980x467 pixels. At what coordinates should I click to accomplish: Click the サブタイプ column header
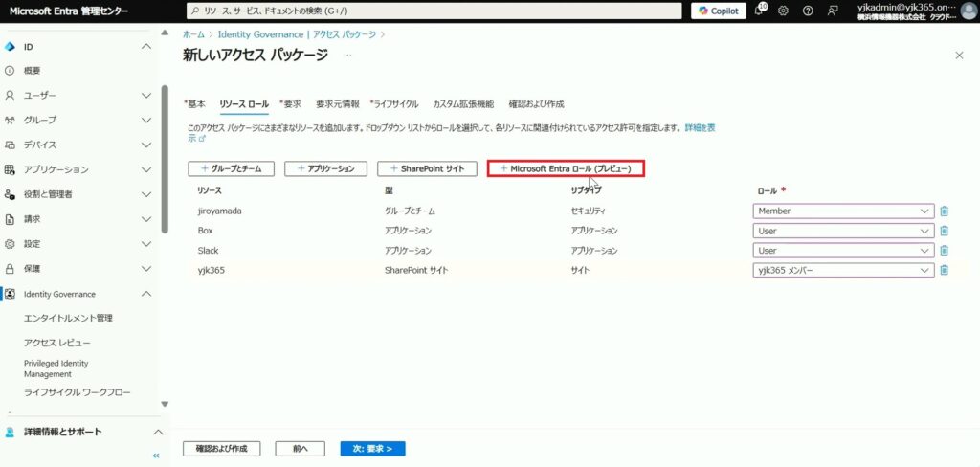coord(586,190)
